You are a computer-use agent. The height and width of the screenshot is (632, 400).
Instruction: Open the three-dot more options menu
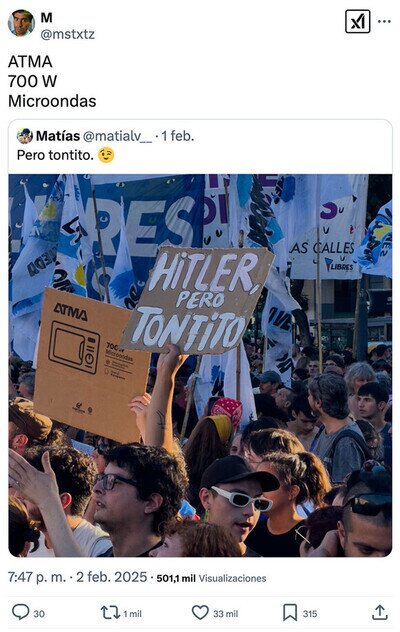click(x=384, y=21)
